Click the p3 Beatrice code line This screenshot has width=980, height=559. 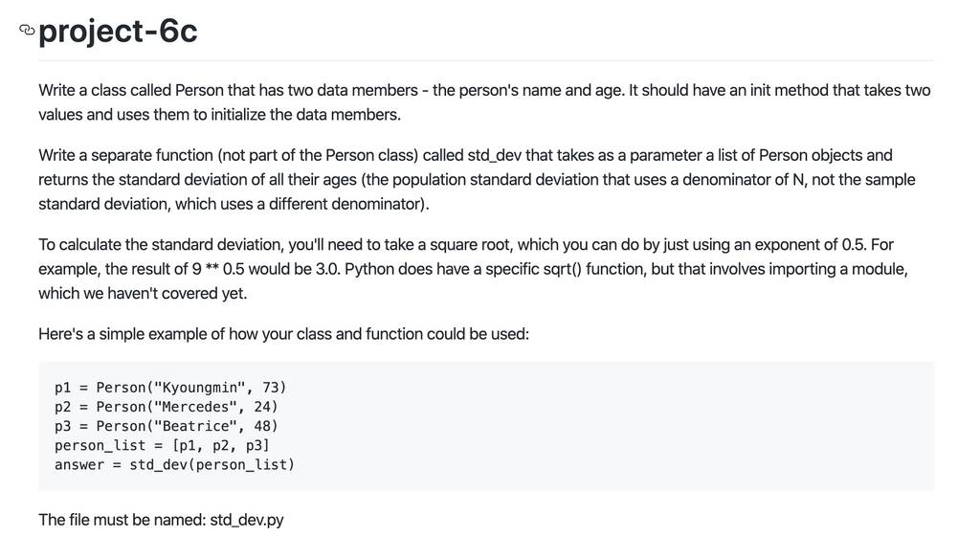click(166, 426)
